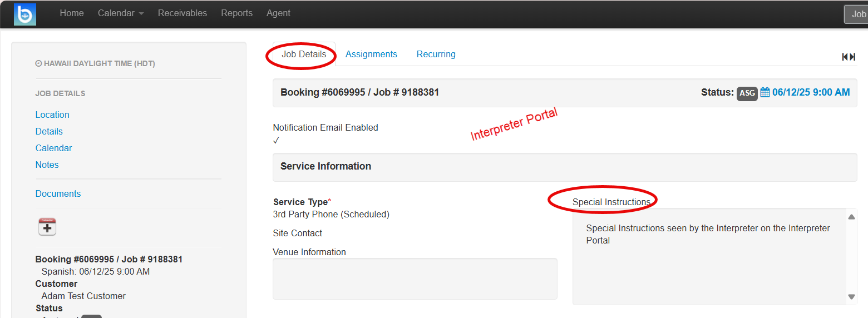The image size is (868, 318).
Task: Click the app logo icon
Action: click(x=25, y=14)
